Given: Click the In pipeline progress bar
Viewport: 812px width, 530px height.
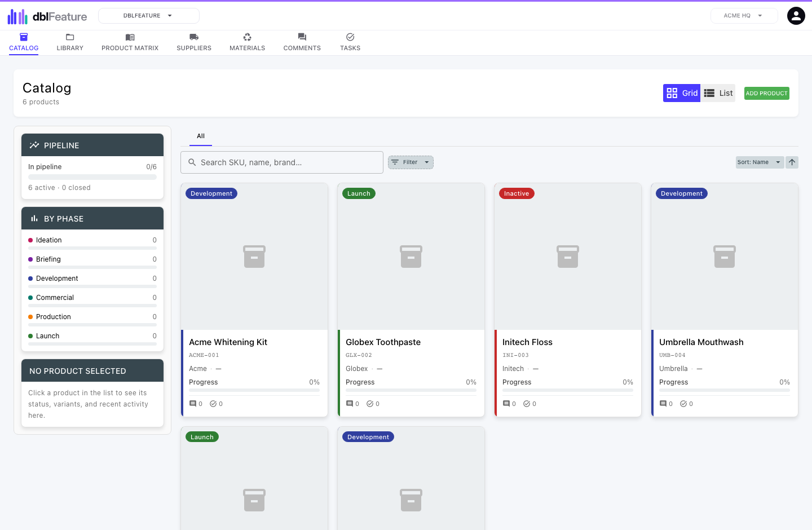Looking at the screenshot, I should (92, 177).
